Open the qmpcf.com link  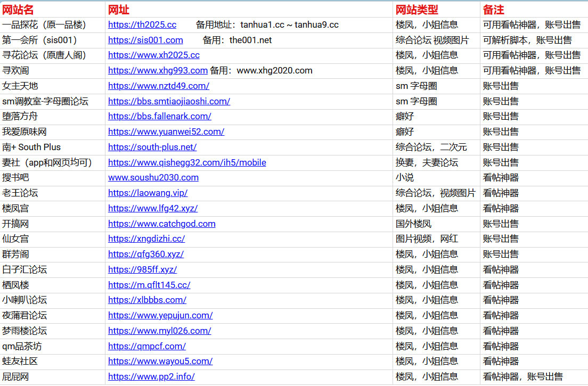147,346
